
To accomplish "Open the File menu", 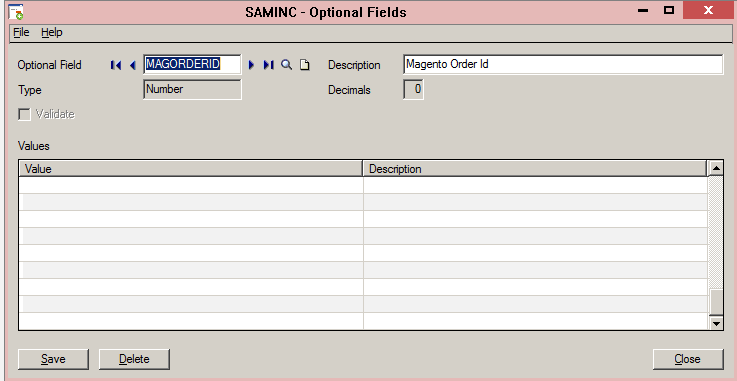I will [x=21, y=32].
